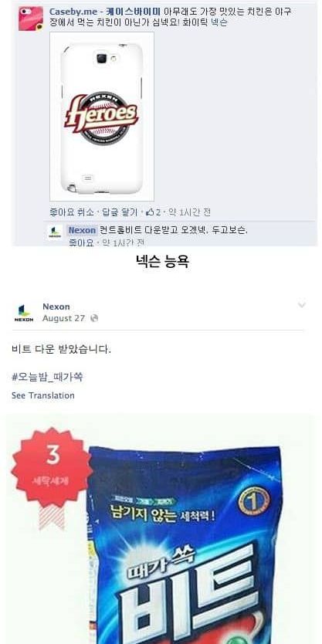
Task: Click the thumbs-up like count icon
Action: click(150, 212)
